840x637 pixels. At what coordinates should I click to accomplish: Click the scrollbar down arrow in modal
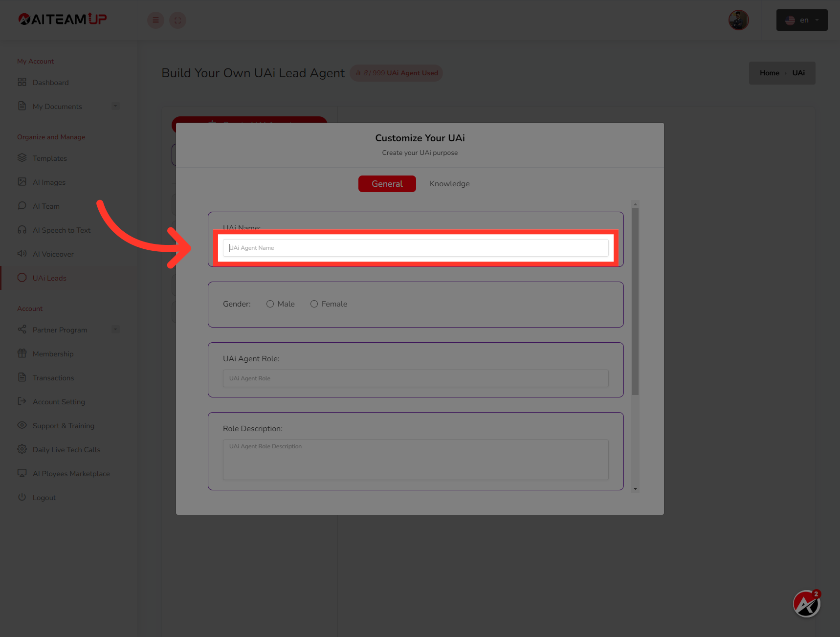635,489
